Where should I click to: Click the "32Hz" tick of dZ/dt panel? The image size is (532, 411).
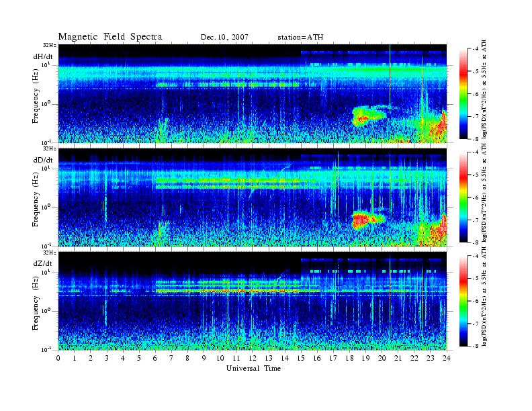[x=49, y=253]
